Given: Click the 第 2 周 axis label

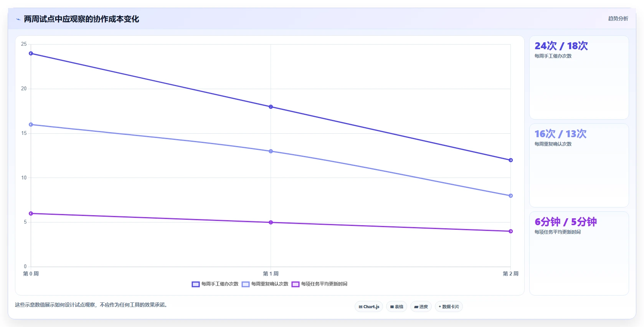Looking at the screenshot, I should [x=510, y=274].
